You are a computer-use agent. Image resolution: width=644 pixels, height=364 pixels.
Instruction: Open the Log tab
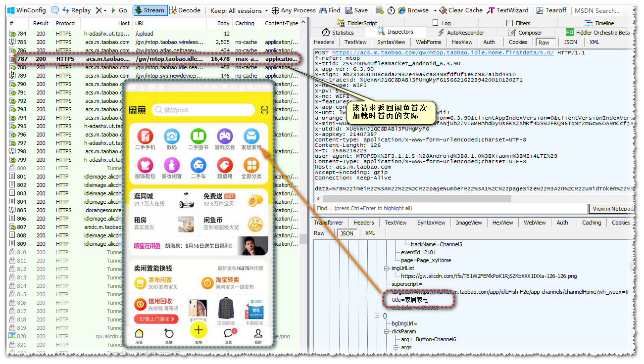[441, 23]
